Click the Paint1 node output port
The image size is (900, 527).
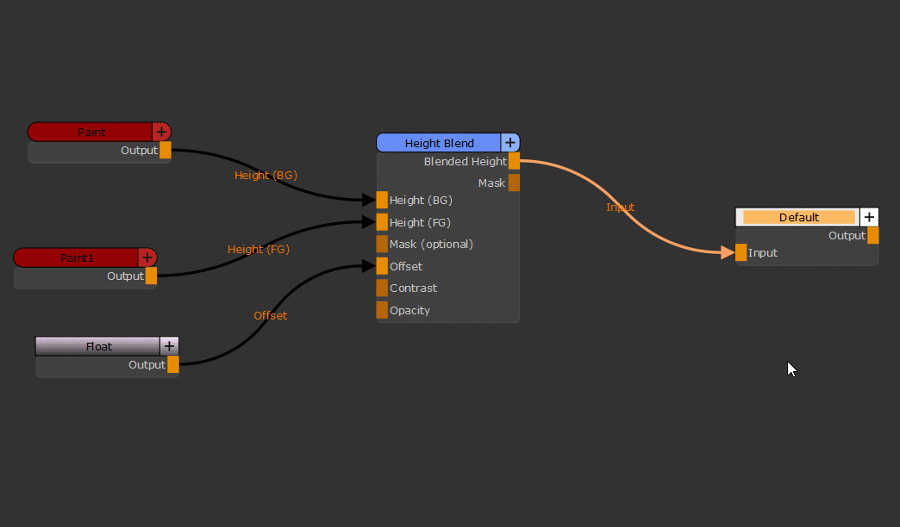coord(151,276)
